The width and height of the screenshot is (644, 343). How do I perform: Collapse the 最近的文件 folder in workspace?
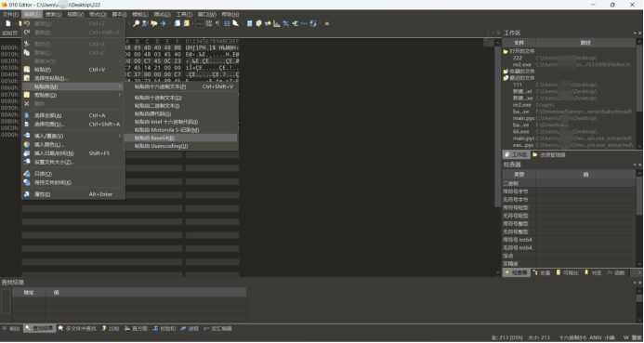[506, 78]
